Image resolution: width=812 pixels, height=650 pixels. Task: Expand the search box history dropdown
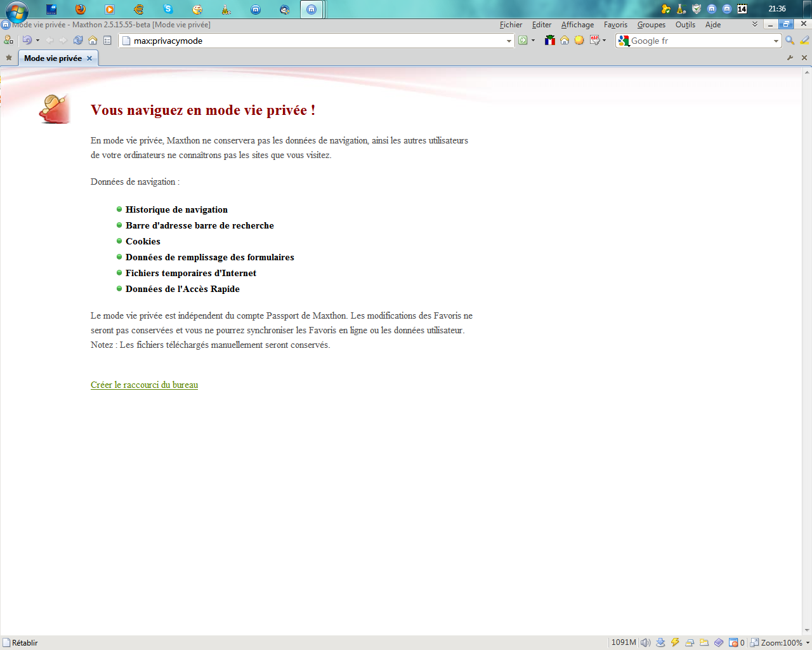[776, 41]
